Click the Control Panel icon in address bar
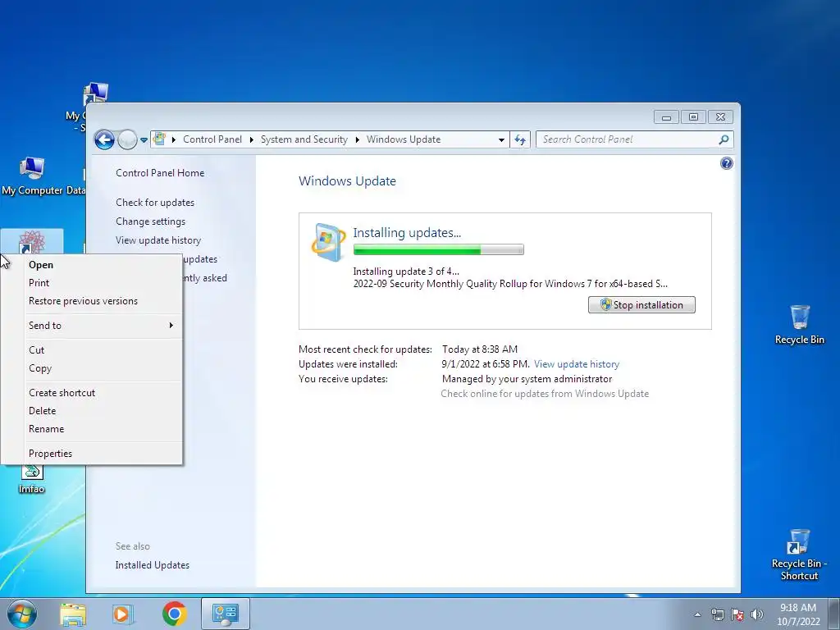 [x=160, y=139]
